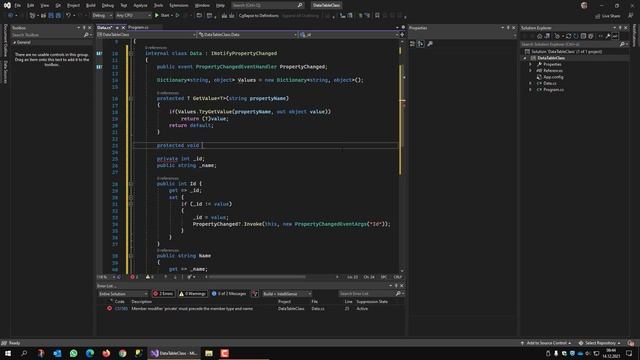640x360 pixels.
Task: Select App.config in Solution Explorer
Action: click(553, 77)
